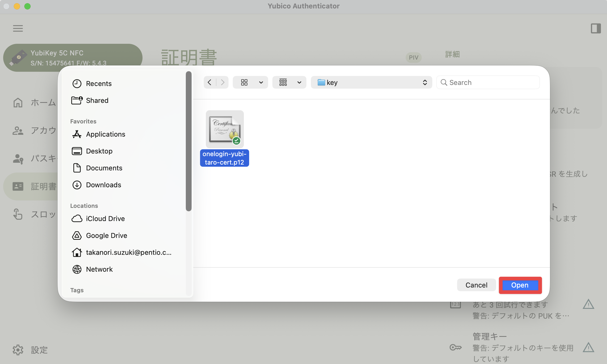607x364 pixels.
Task: Click the Recents clock icon
Action: point(77,84)
